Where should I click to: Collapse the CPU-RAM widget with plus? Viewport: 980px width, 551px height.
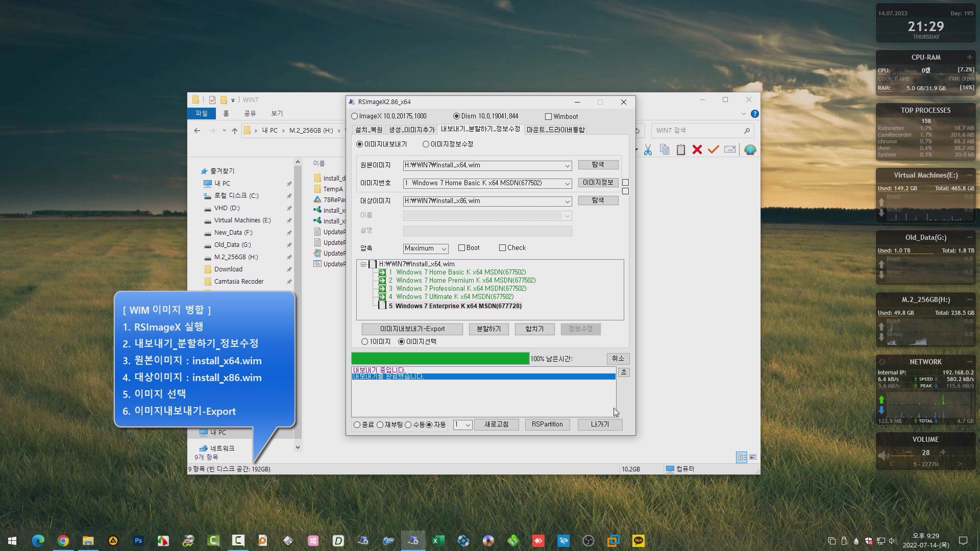(x=969, y=57)
